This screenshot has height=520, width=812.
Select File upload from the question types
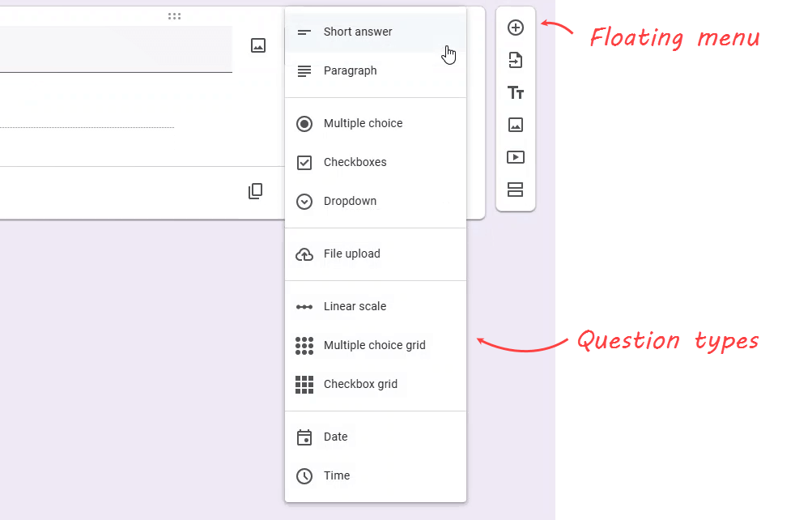(x=351, y=254)
